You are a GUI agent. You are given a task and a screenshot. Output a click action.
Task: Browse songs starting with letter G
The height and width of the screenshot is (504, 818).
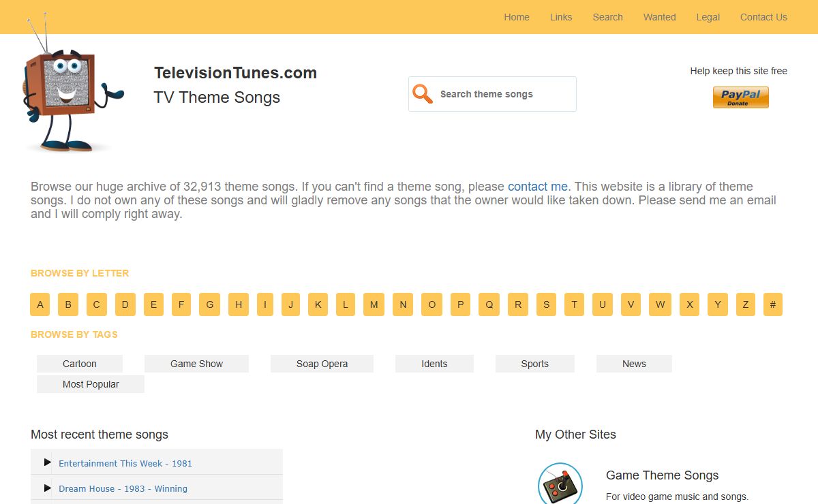210,304
